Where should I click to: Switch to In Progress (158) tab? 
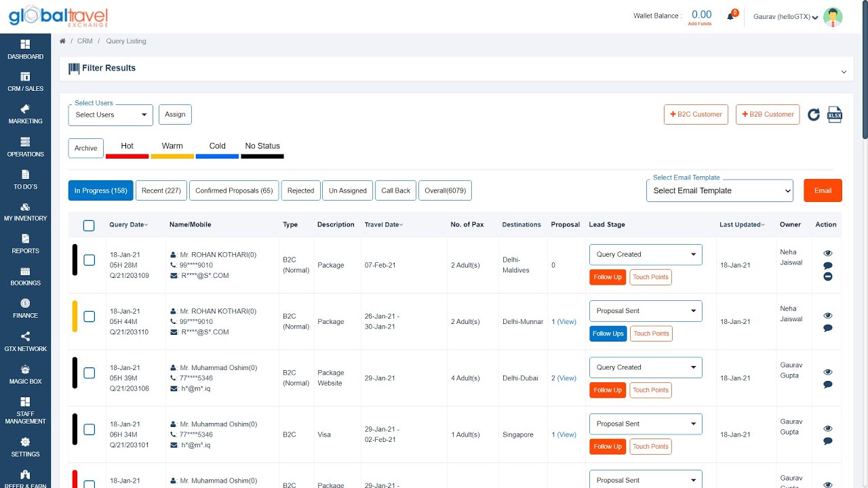tap(101, 190)
